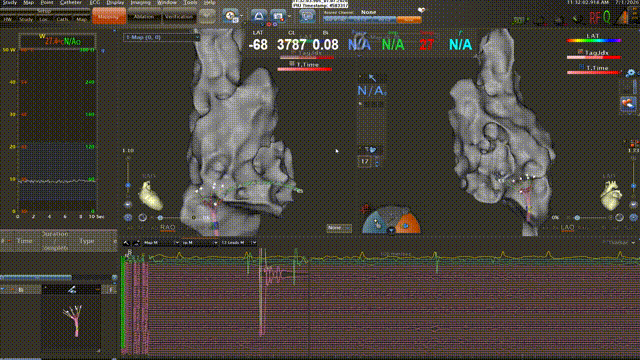Viewport: 640px width, 360px height.
Task: Switch to the Ablation phase button
Action: tap(144, 17)
